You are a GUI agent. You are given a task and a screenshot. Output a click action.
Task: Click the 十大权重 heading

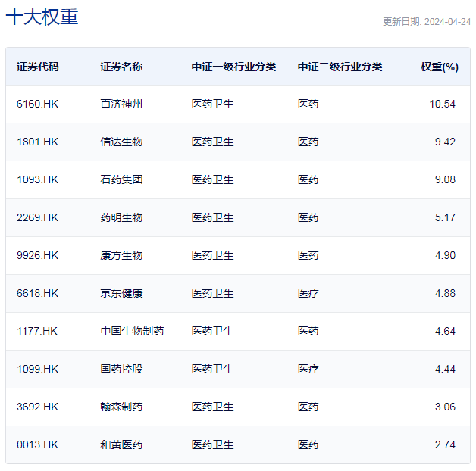(42, 17)
